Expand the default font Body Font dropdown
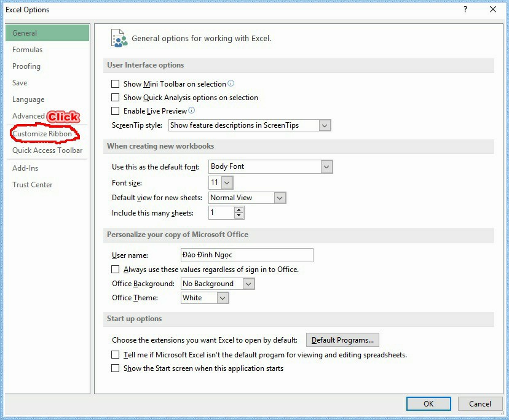509x420 pixels. 326,166
